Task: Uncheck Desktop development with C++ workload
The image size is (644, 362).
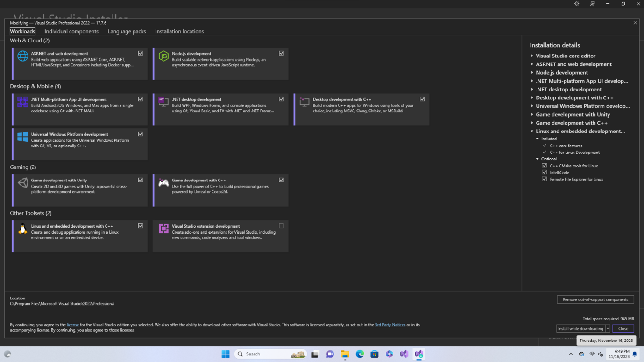Action: click(x=422, y=99)
